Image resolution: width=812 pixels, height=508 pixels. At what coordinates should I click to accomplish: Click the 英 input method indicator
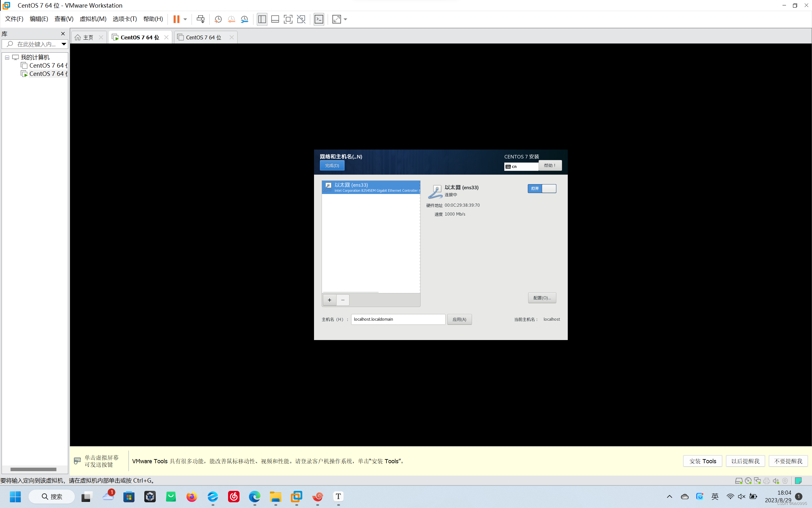tap(715, 496)
